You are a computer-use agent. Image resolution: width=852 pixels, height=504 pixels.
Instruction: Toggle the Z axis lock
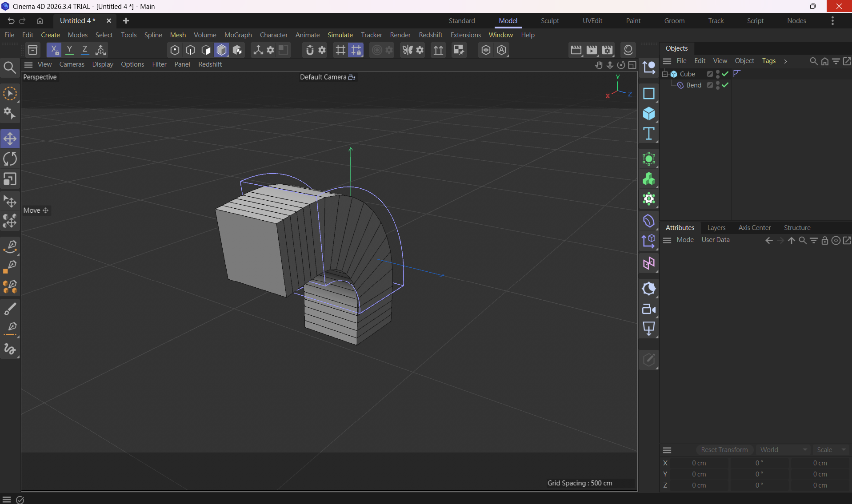click(85, 50)
